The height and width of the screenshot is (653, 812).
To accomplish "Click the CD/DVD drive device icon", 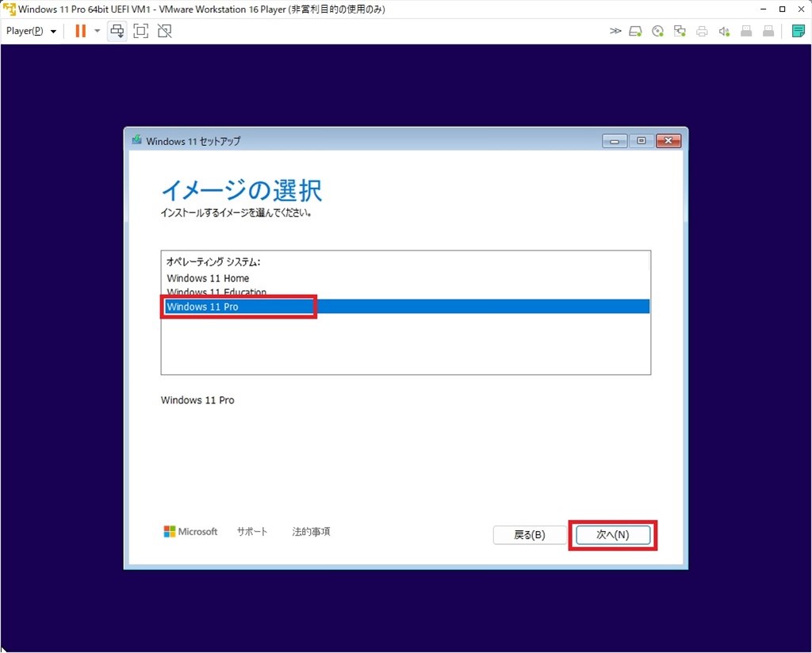I will tap(657, 32).
